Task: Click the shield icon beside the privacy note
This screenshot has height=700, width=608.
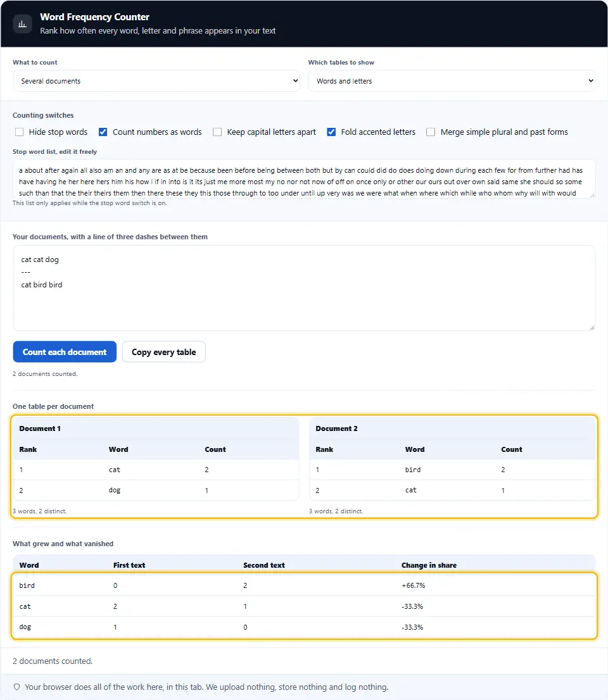Action: 17,687
